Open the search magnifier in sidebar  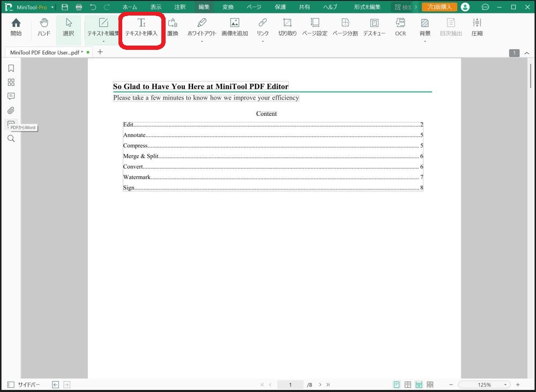pos(11,138)
